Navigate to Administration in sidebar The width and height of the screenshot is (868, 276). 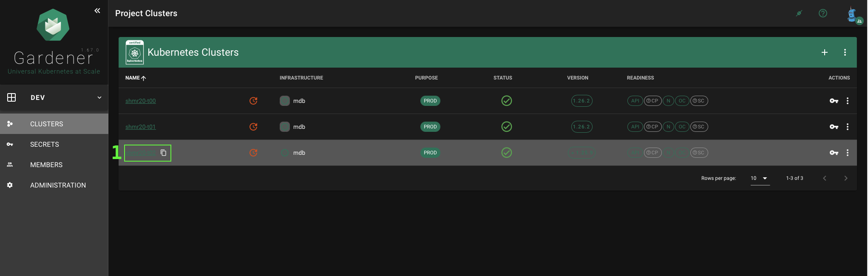click(x=58, y=185)
